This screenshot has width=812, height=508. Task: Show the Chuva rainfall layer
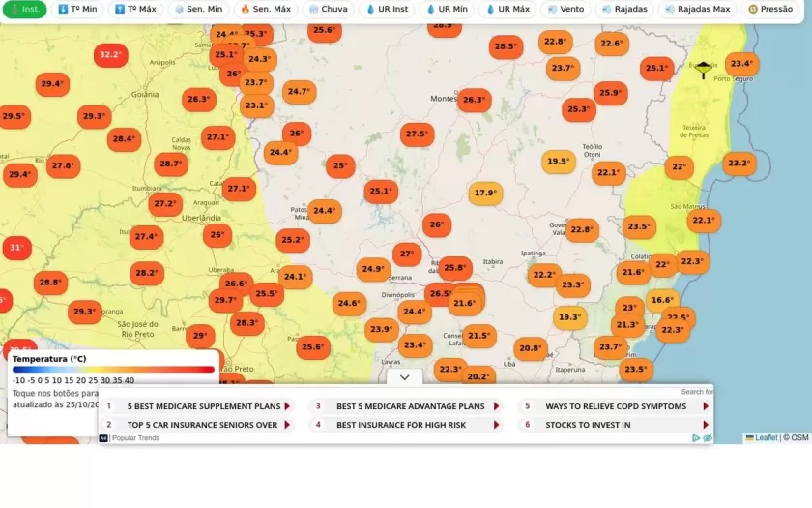(328, 9)
